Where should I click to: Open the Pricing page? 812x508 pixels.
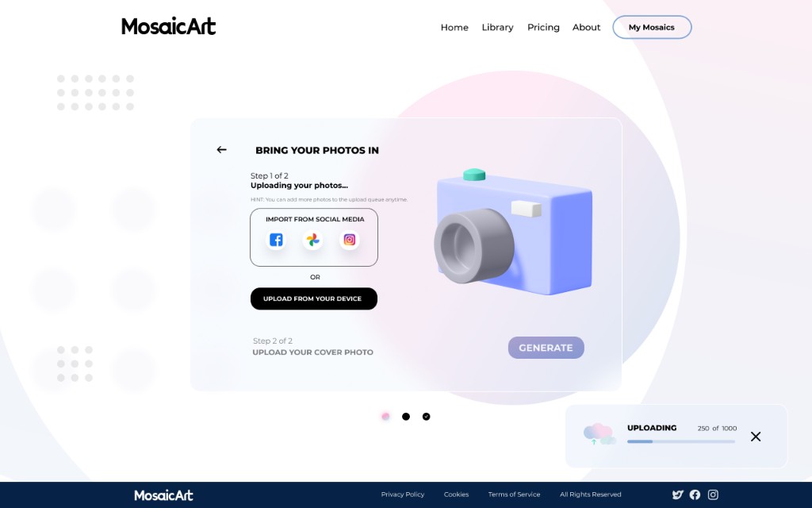point(543,28)
